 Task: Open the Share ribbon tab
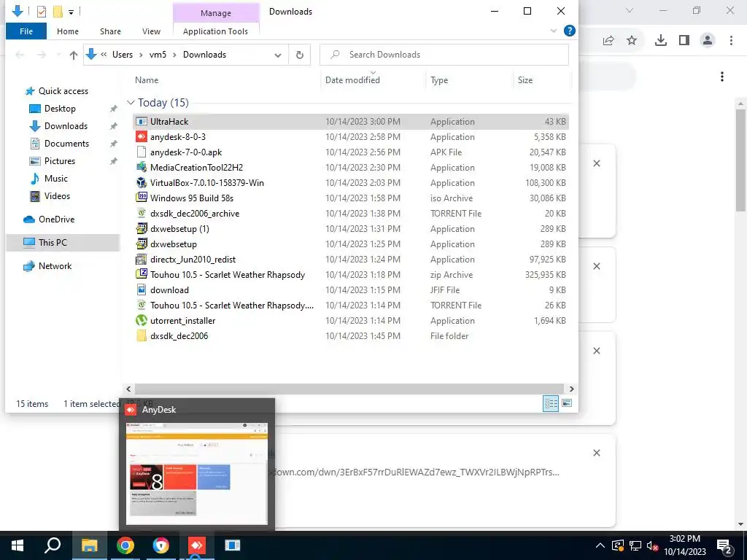pyautogui.click(x=110, y=31)
